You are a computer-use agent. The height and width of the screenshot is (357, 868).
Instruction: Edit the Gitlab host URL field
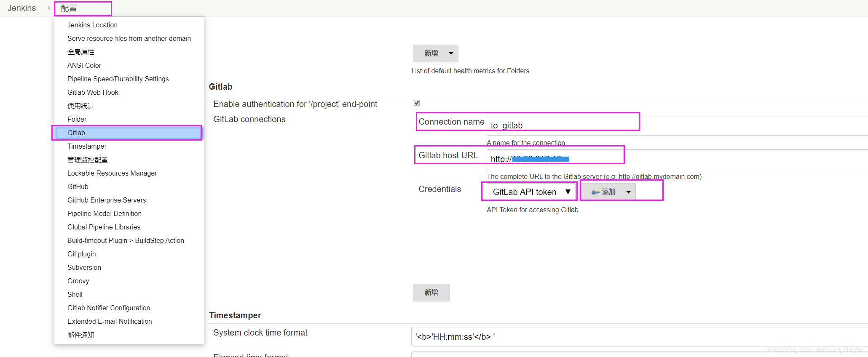point(677,159)
